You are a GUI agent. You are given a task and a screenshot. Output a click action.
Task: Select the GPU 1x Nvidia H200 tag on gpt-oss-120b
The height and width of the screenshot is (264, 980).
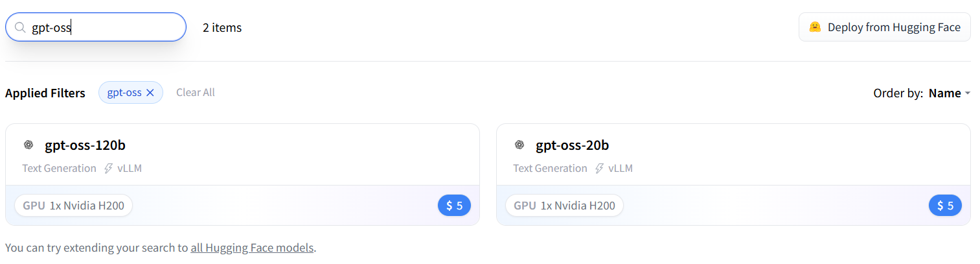coord(73,206)
